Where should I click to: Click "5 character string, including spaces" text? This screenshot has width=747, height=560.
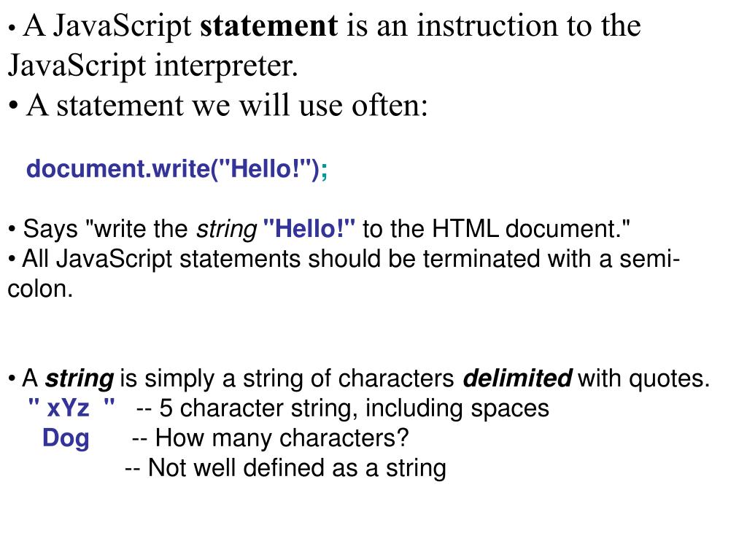point(354,408)
